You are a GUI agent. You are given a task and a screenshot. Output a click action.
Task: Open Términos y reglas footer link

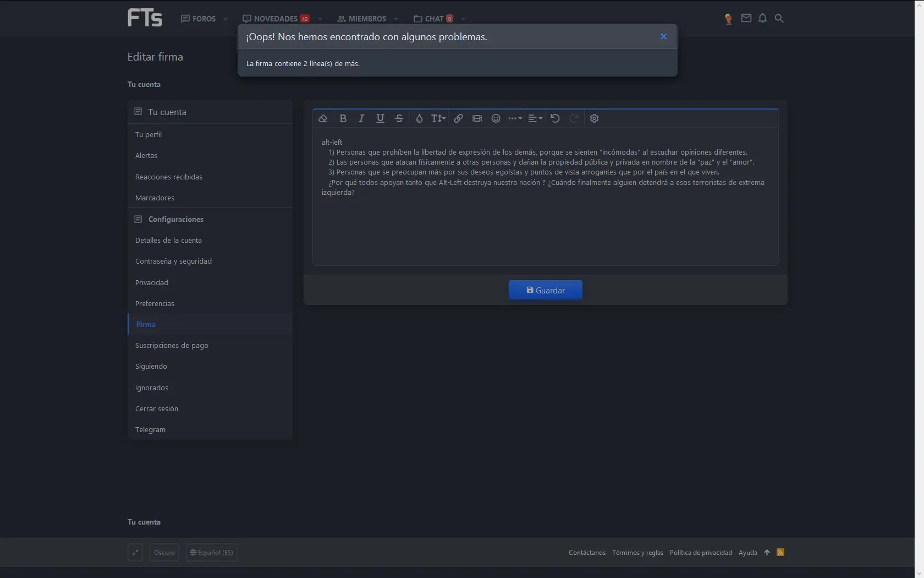pyautogui.click(x=637, y=553)
